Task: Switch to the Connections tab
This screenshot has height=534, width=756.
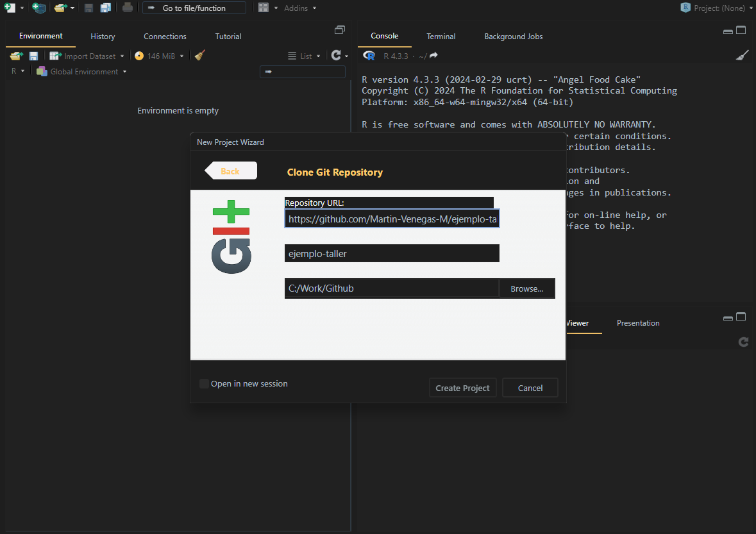Action: 165,37
